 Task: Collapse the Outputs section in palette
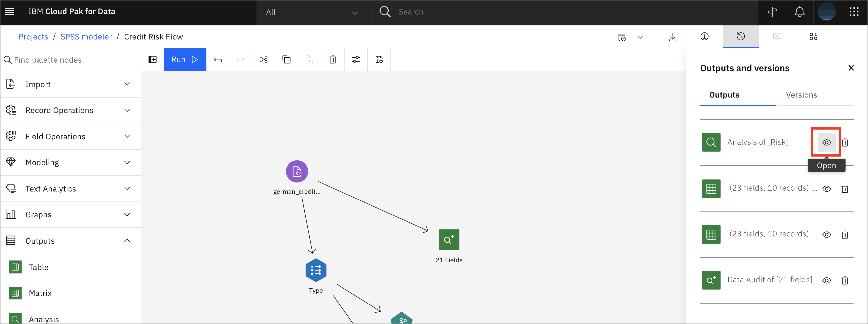click(x=126, y=241)
